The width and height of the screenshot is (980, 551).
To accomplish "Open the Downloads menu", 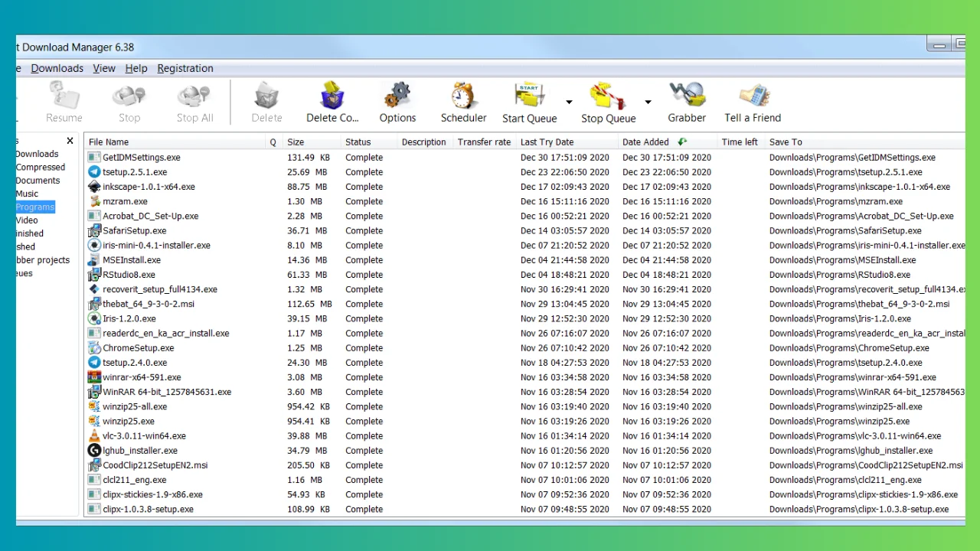I will coord(57,68).
